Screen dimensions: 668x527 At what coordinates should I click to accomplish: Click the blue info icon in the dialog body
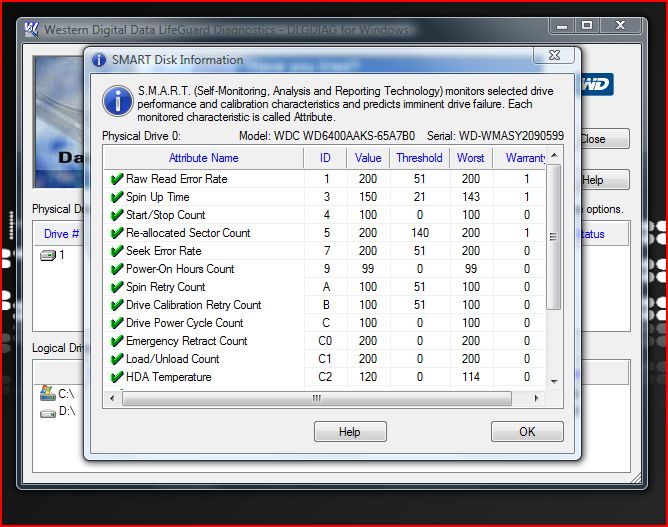[118, 101]
